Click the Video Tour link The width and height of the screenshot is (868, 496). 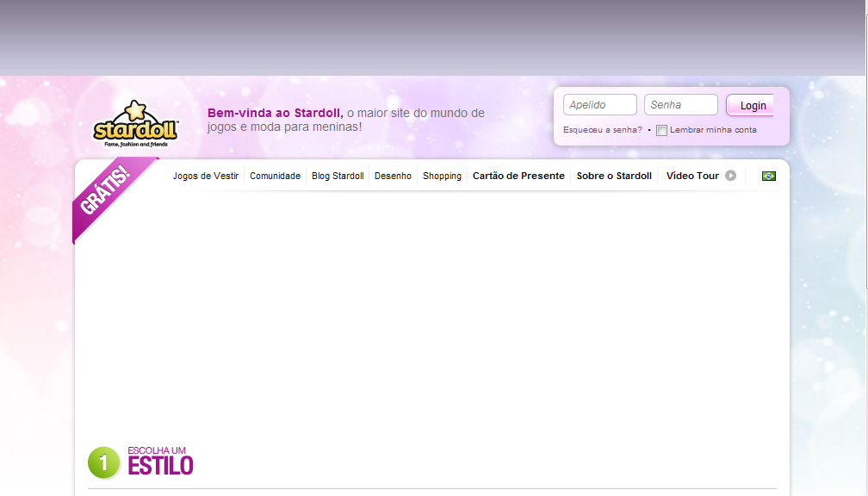(692, 176)
